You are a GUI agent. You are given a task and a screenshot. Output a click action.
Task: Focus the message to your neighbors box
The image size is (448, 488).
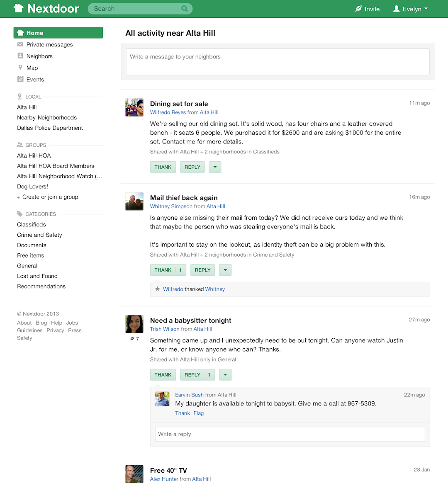pyautogui.click(x=278, y=62)
